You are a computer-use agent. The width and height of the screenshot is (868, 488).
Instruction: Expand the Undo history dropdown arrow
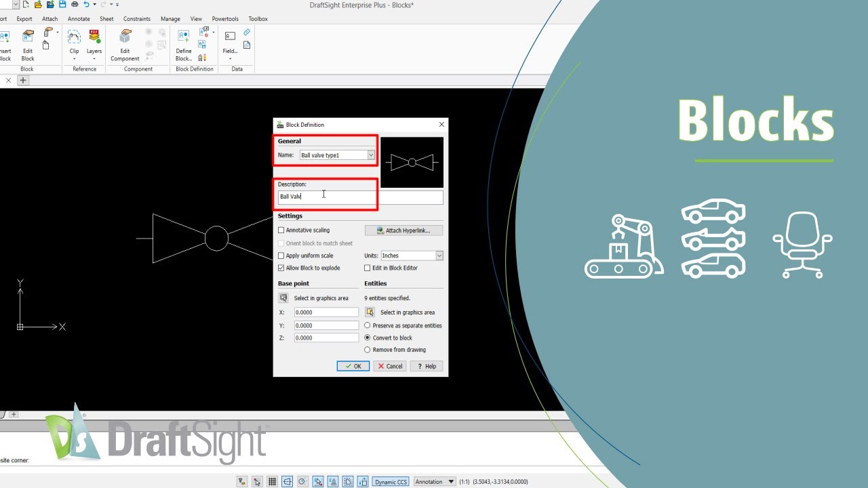[x=94, y=5]
